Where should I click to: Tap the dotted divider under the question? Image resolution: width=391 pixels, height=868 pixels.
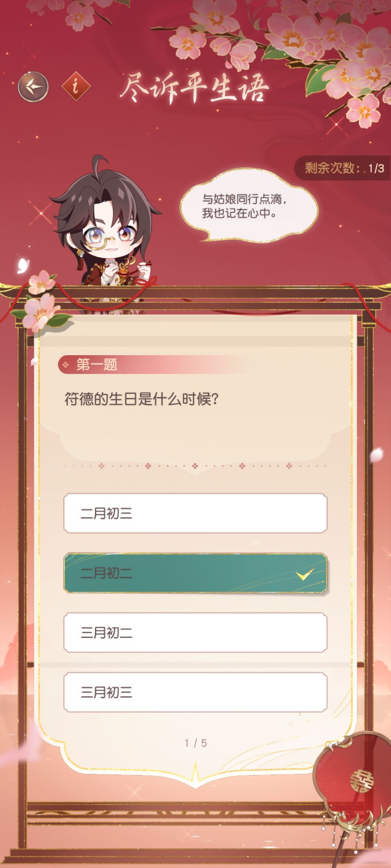point(195,466)
